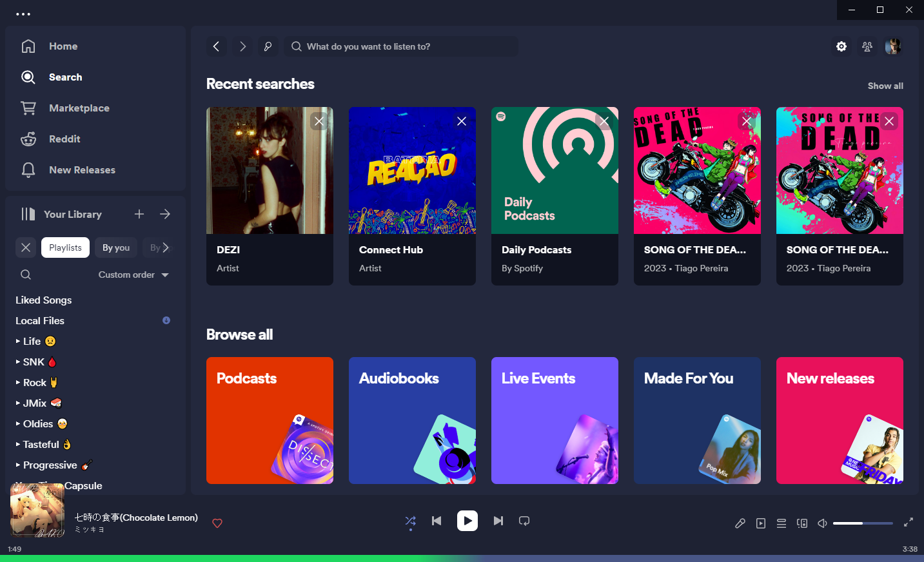The height and width of the screenshot is (562, 924).
Task: Browse the Made For You category card
Action: point(697,420)
